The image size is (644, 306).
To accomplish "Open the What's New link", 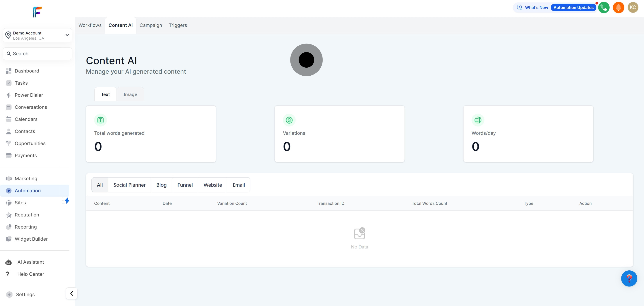I will point(536,8).
